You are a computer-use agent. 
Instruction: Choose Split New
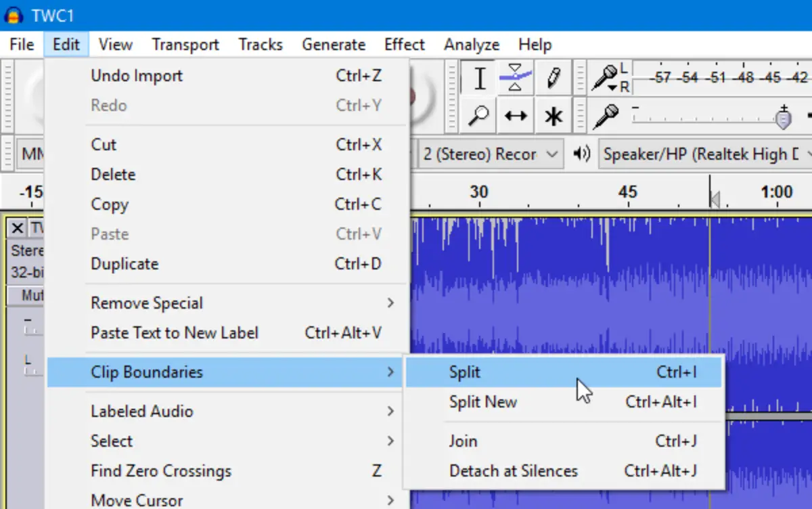(564, 401)
